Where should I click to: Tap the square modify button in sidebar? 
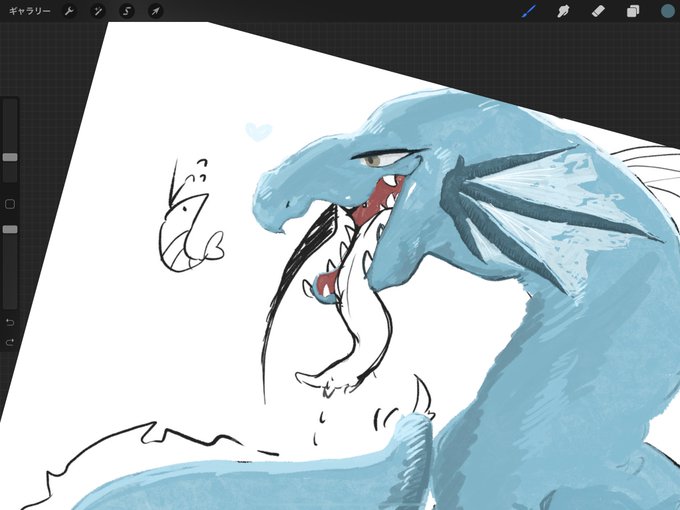[x=10, y=204]
